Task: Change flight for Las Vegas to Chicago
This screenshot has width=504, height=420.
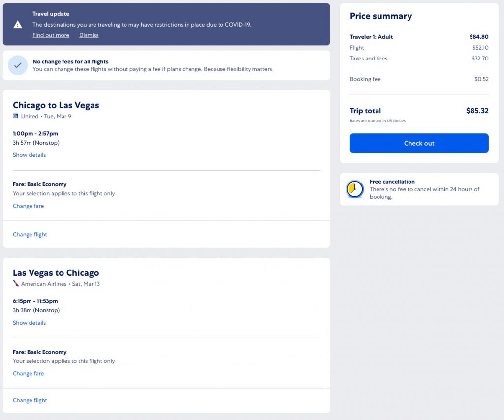Action: click(30, 400)
